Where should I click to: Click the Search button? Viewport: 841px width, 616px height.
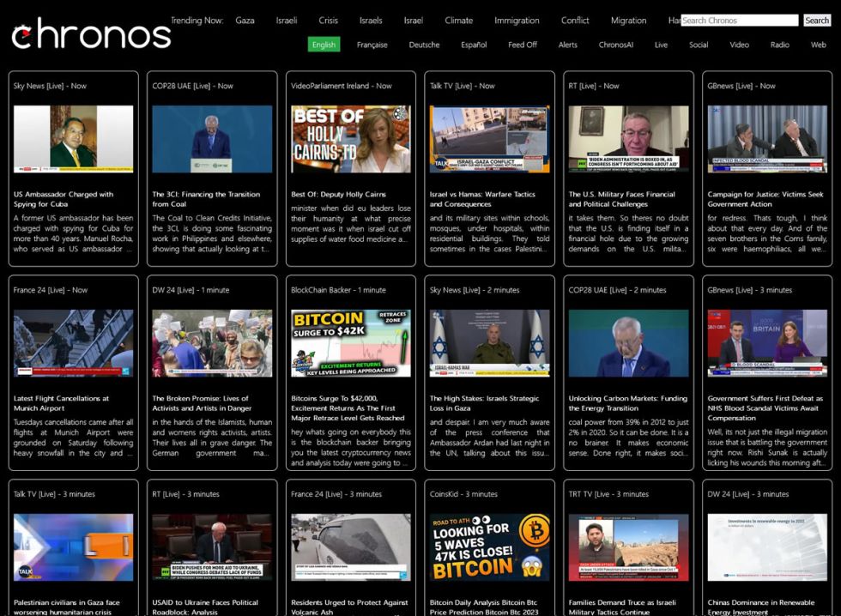(x=816, y=21)
